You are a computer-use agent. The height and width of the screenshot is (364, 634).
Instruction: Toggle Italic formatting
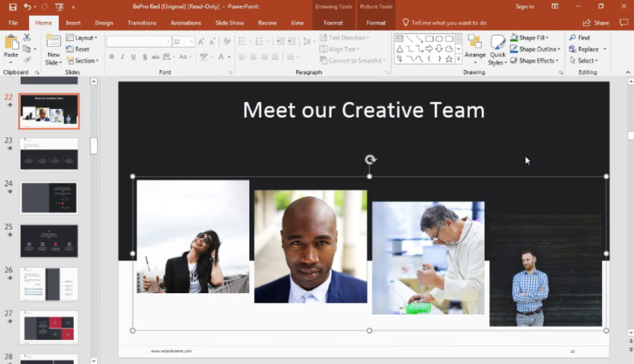coord(122,57)
